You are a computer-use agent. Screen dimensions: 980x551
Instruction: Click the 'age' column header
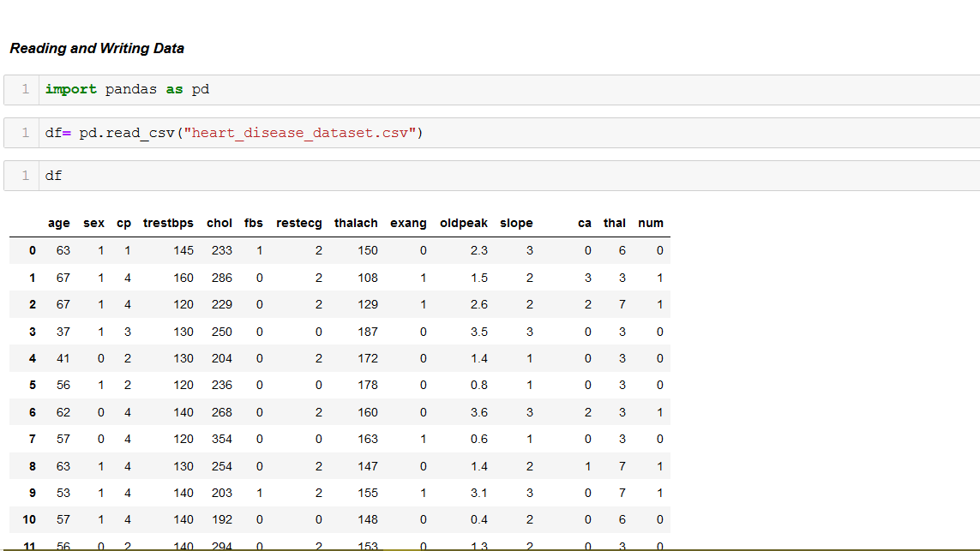click(x=58, y=223)
